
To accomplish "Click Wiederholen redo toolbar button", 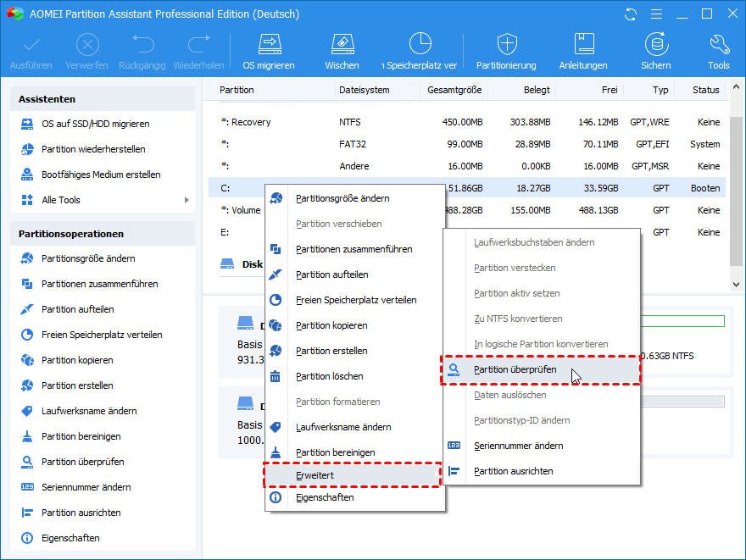I will (198, 52).
